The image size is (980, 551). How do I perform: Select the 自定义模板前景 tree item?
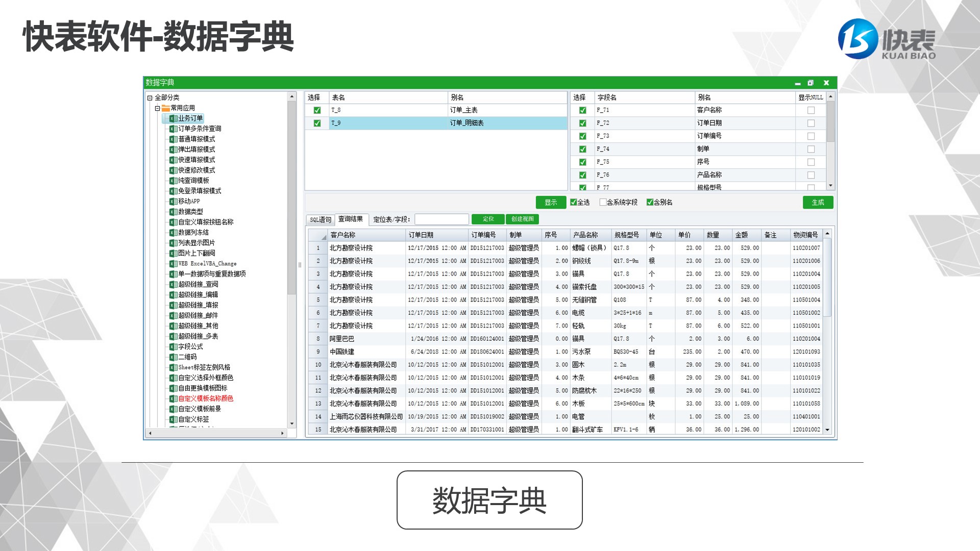[200, 409]
